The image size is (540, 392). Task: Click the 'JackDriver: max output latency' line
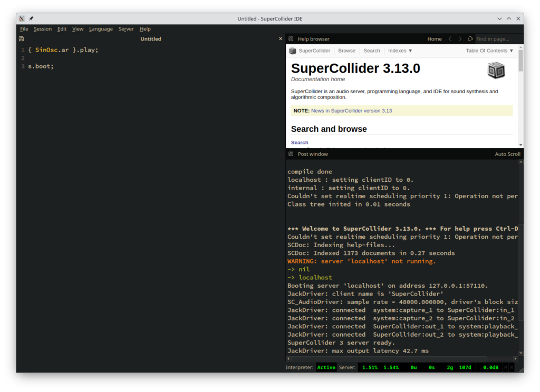click(x=358, y=351)
